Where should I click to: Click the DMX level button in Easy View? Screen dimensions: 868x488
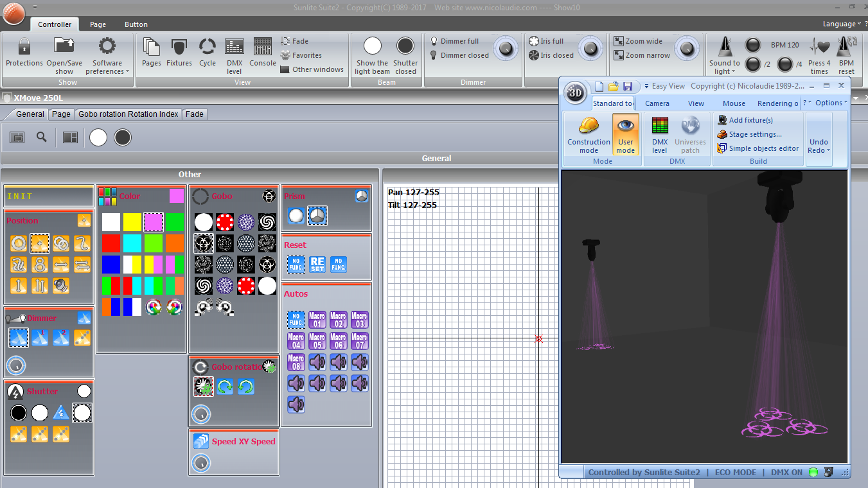[660, 135]
